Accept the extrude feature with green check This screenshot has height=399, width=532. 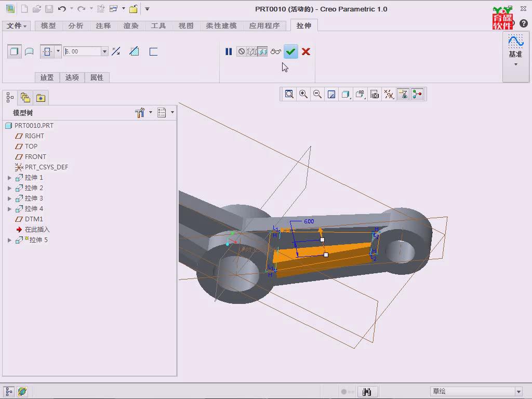click(x=291, y=51)
